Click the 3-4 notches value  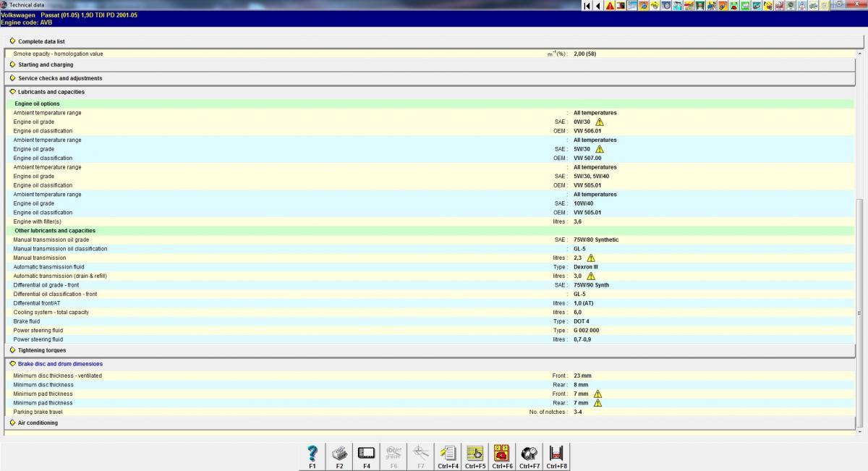(x=578, y=412)
